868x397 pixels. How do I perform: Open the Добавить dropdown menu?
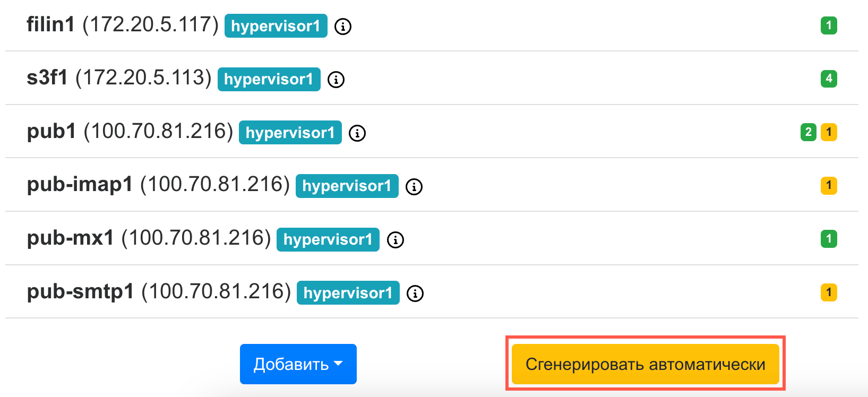point(298,364)
